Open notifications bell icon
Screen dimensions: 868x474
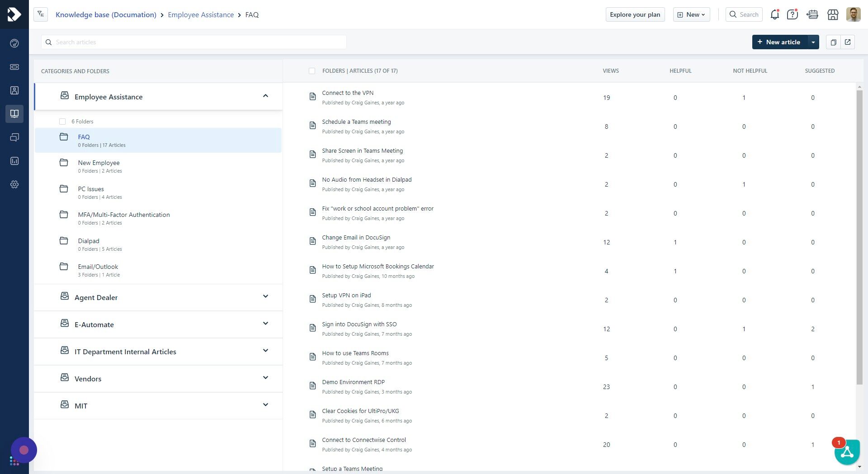[x=774, y=14]
